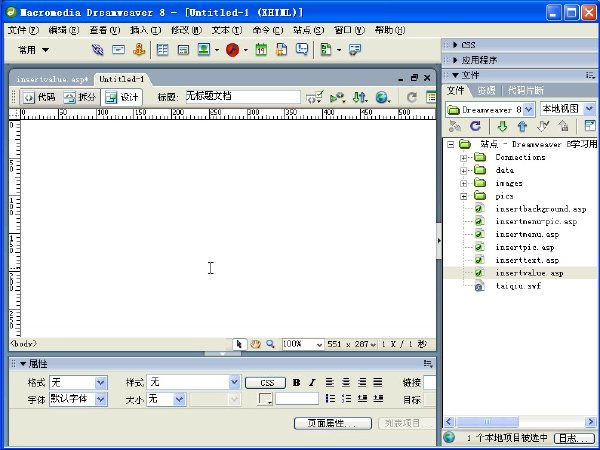Click Get Files green down arrow
This screenshot has width=600, height=450.
(x=502, y=126)
